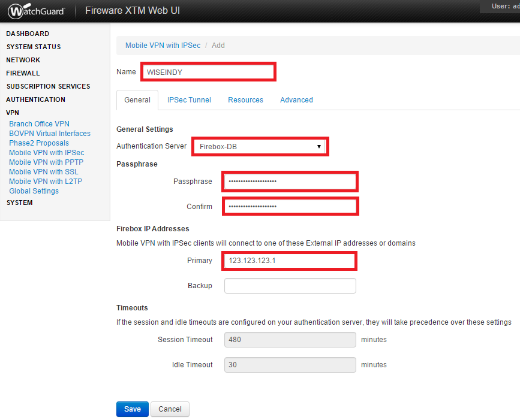Open the Authentication Server dropdown

click(x=260, y=146)
